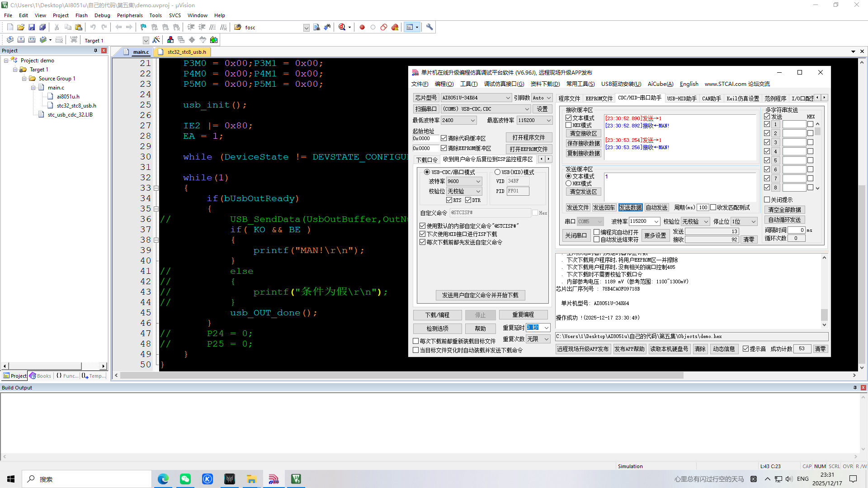
Task: Click the Download LOAD icon
Action: (x=74, y=40)
